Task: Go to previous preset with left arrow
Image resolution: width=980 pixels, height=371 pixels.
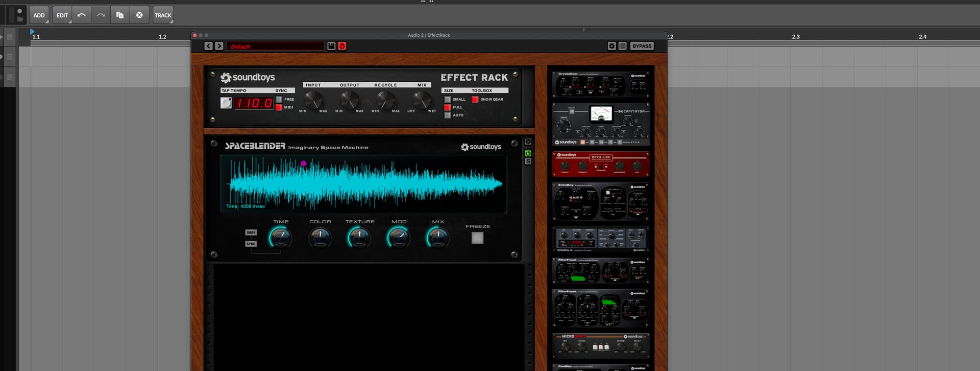Action: point(208,46)
